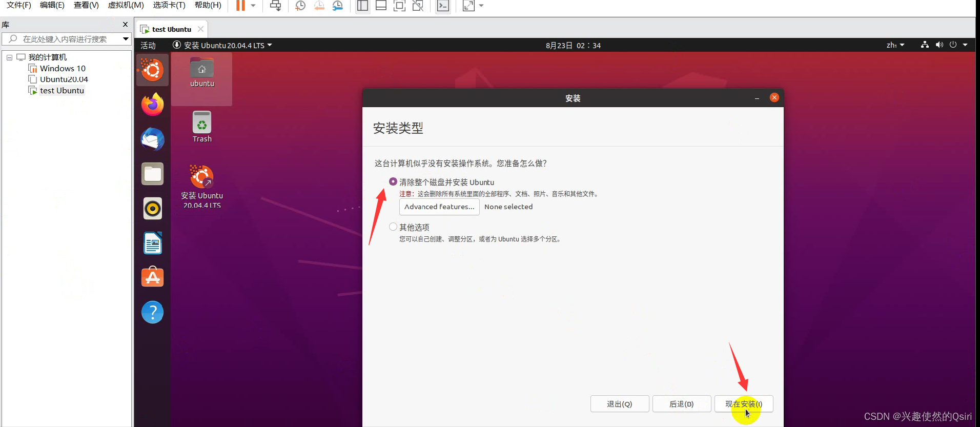Viewport: 980px width, 427px height.
Task: Open the 帮助(H) menu
Action: [x=208, y=5]
